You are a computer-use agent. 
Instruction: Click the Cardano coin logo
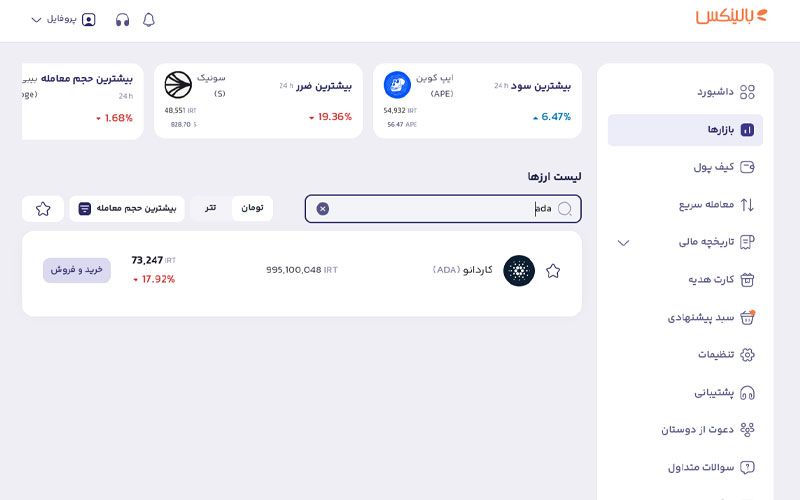click(519, 270)
